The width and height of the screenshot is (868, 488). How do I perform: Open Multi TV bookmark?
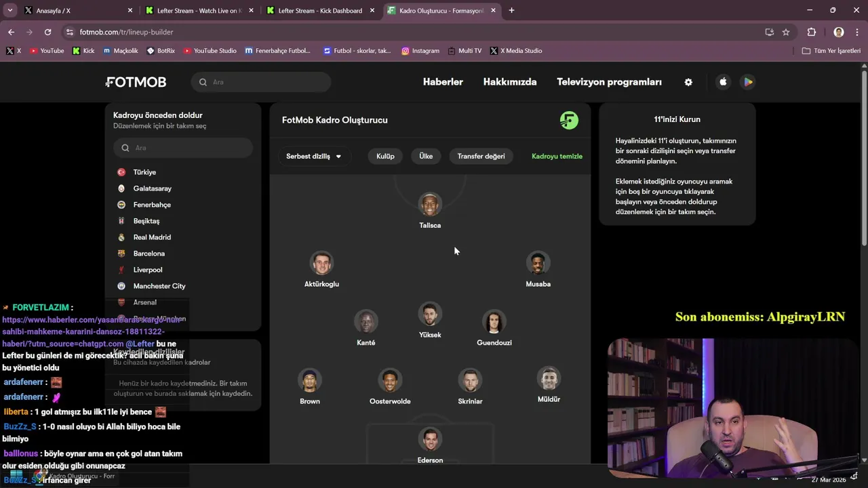tap(465, 51)
